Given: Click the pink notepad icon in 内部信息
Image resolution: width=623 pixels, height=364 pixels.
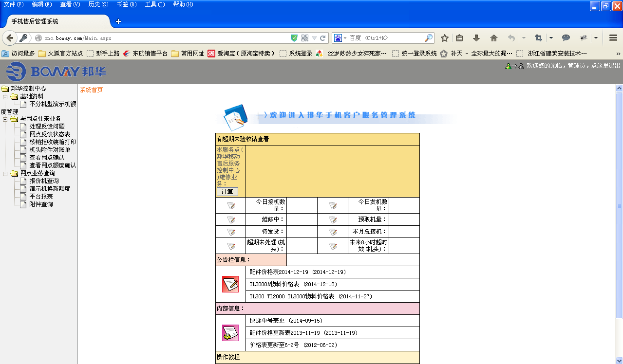Looking at the screenshot, I should 230,333.
